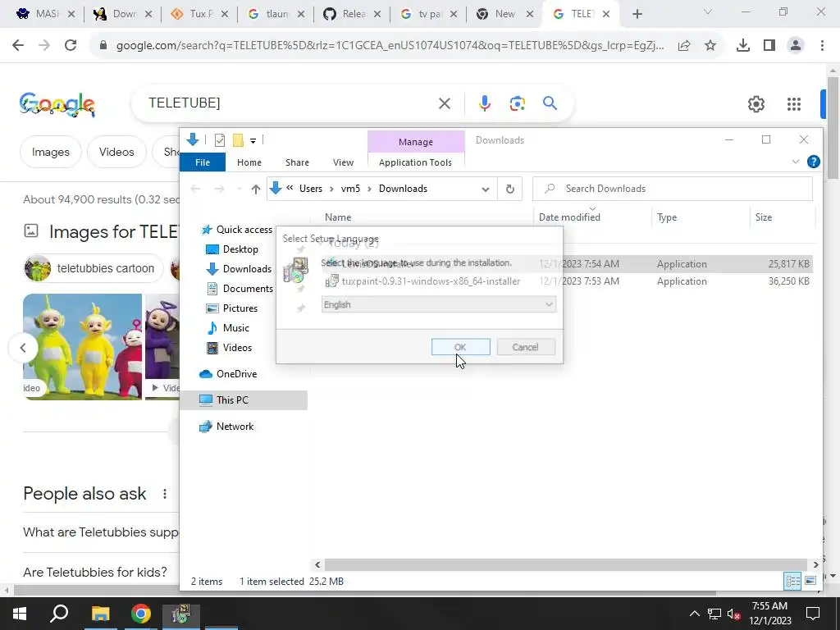
Task: Open the English language dropdown
Action: point(438,304)
